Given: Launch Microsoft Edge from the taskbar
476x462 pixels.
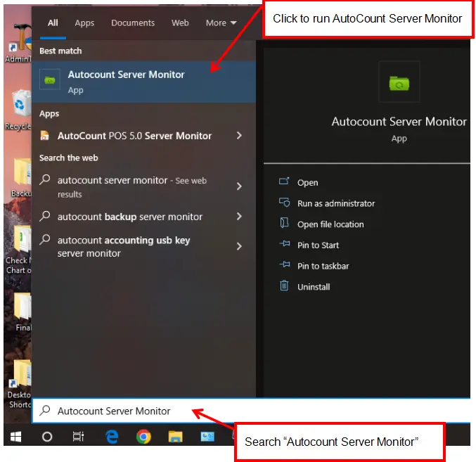Looking at the screenshot, I should click(112, 437).
